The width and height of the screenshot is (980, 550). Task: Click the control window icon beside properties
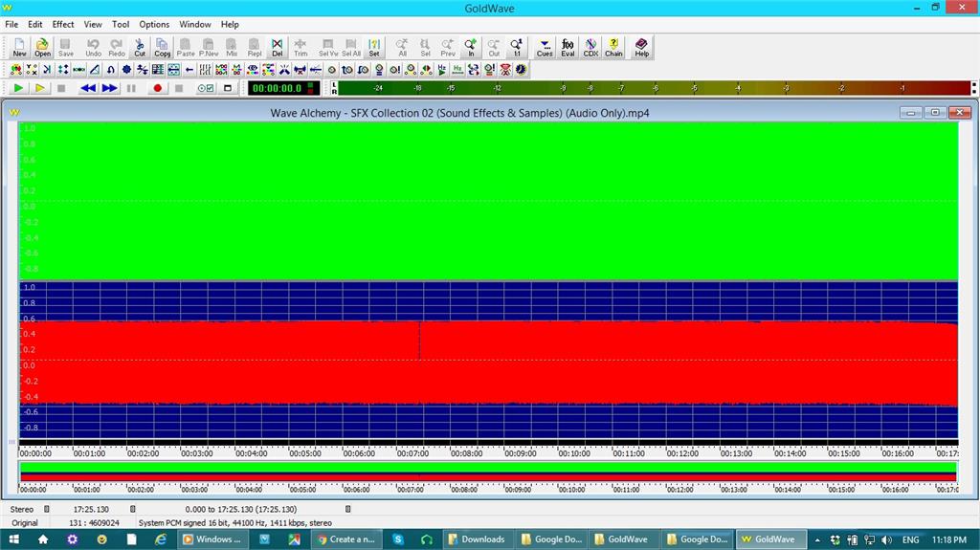[x=228, y=88]
